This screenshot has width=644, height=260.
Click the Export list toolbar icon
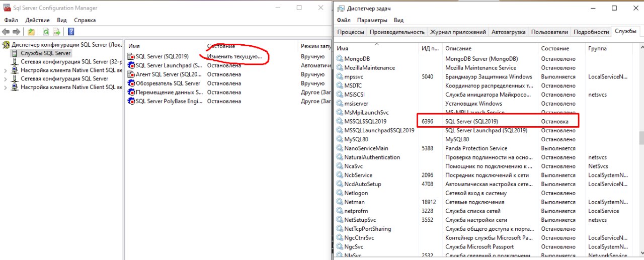57,32
